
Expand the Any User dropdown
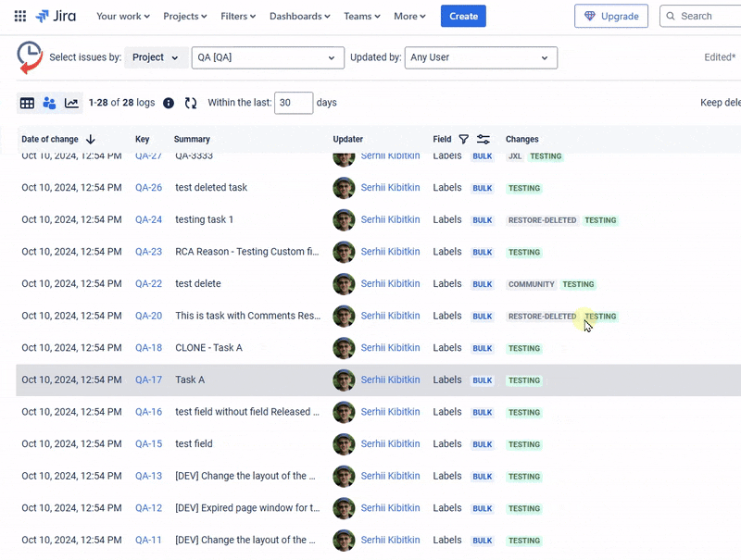(481, 57)
